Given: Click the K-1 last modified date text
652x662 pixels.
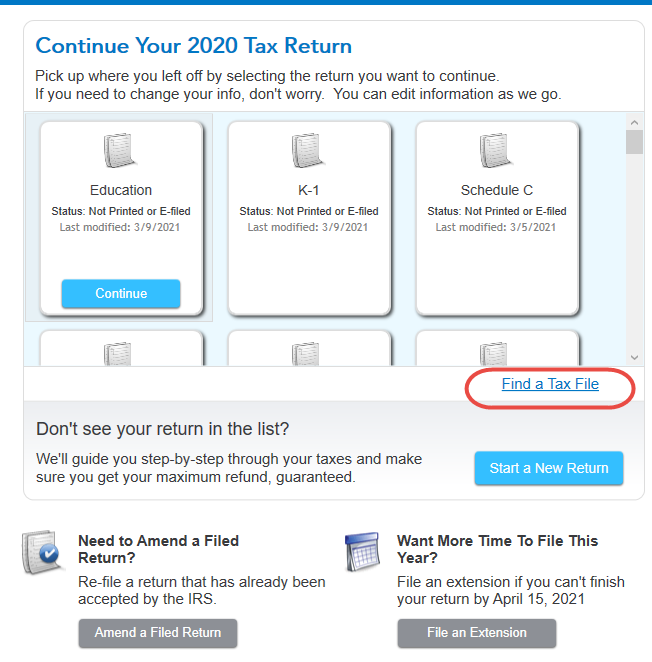Looking at the screenshot, I should point(309,227).
